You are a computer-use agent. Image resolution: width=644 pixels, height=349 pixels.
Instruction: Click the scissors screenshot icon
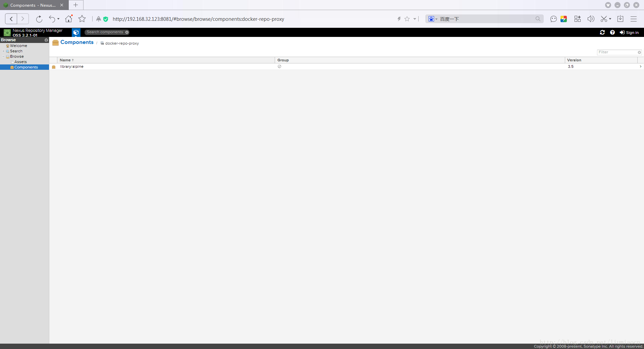click(x=604, y=19)
